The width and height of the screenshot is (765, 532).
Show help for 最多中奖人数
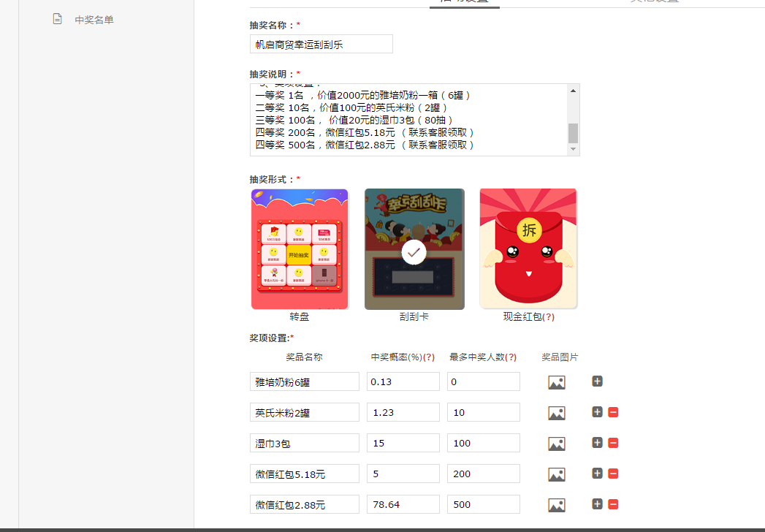[x=511, y=357]
